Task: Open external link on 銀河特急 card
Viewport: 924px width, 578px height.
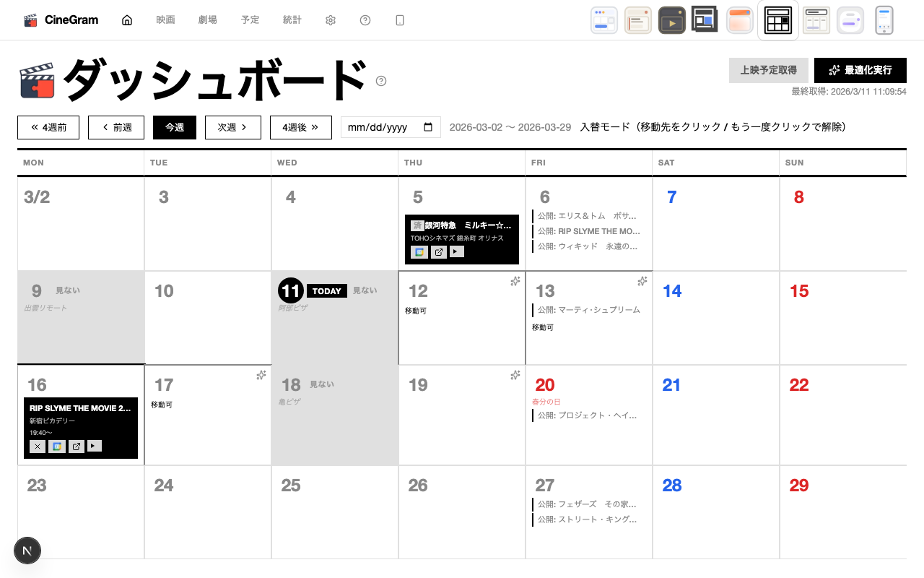Action: (438, 251)
